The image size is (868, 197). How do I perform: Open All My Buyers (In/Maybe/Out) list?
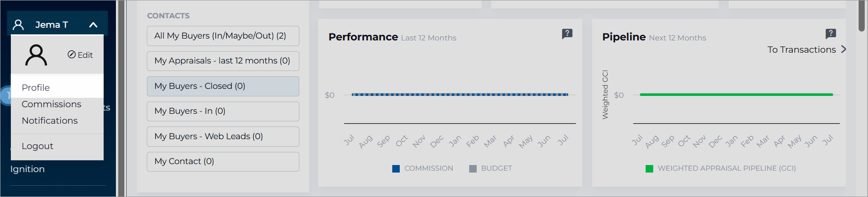(x=223, y=36)
